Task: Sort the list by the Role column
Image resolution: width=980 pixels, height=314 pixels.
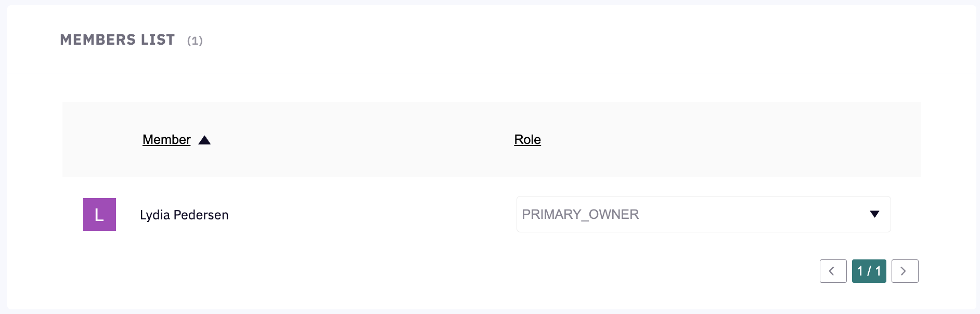Action: click(527, 139)
